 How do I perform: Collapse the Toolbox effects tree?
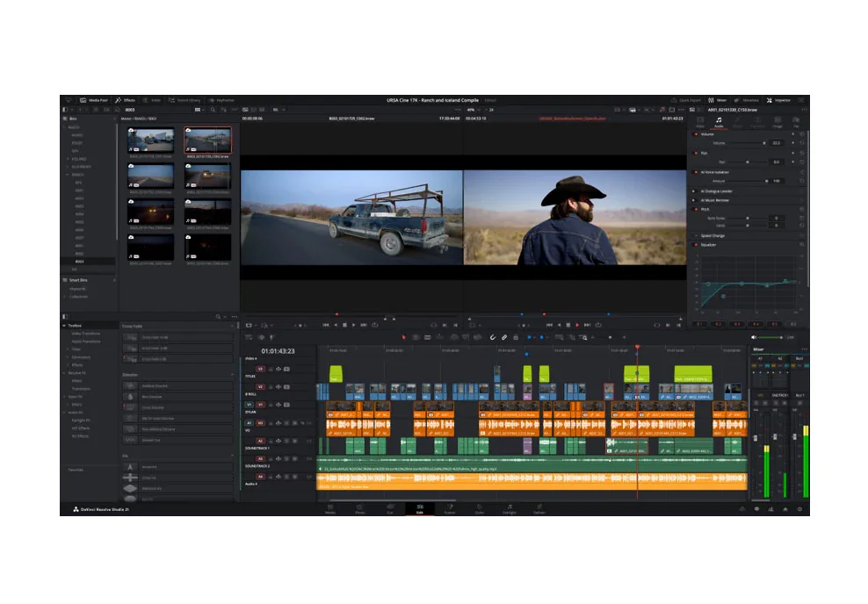click(x=64, y=326)
